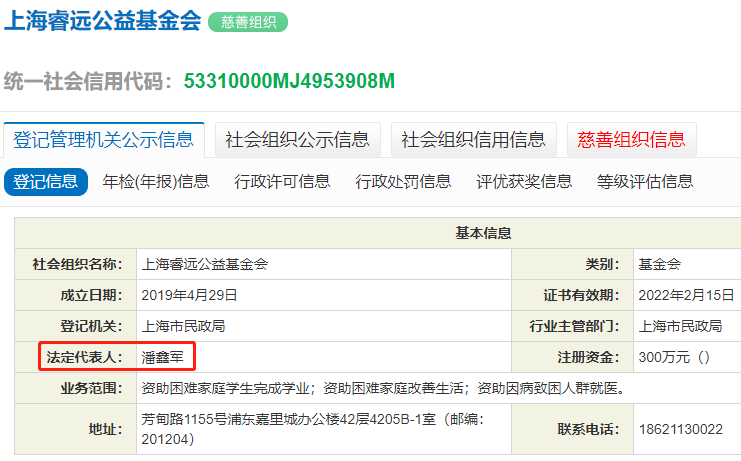Select the 登记信息 sub-tab

[46, 182]
